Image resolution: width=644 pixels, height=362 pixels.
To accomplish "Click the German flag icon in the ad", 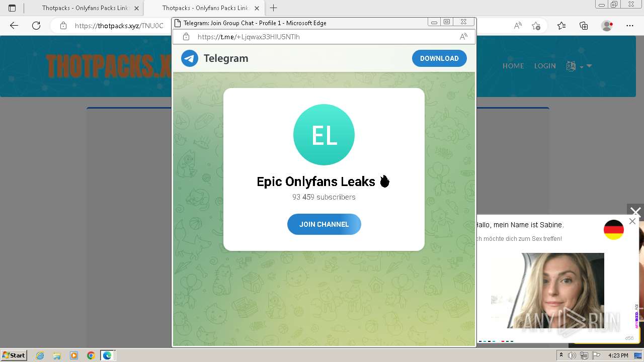I will click(614, 230).
